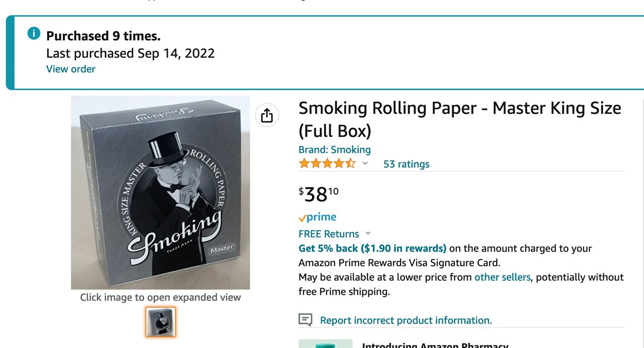Expand the FREE Returns chevron
The height and width of the screenshot is (348, 644).
coord(368,233)
